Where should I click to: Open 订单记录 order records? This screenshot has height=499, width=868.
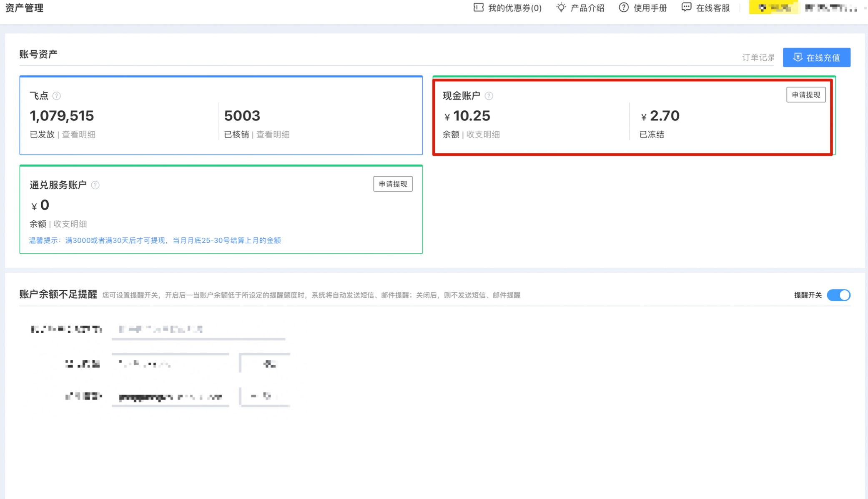[x=758, y=57]
